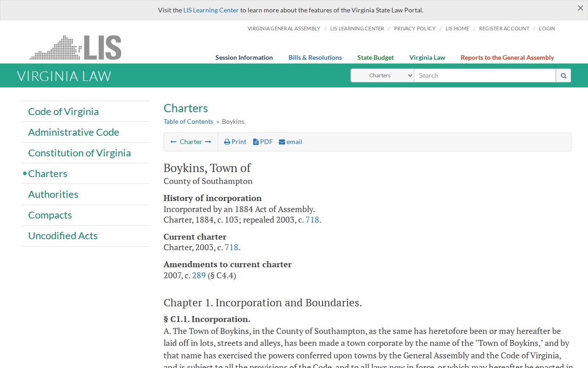Go to next charter using right arrow
The width and height of the screenshot is (588, 368).
pyautogui.click(x=208, y=142)
